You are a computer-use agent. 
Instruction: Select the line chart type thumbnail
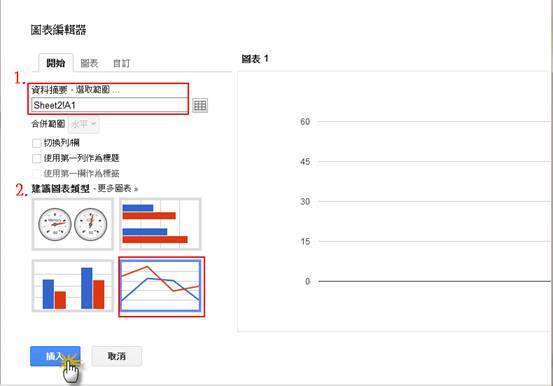(160, 286)
